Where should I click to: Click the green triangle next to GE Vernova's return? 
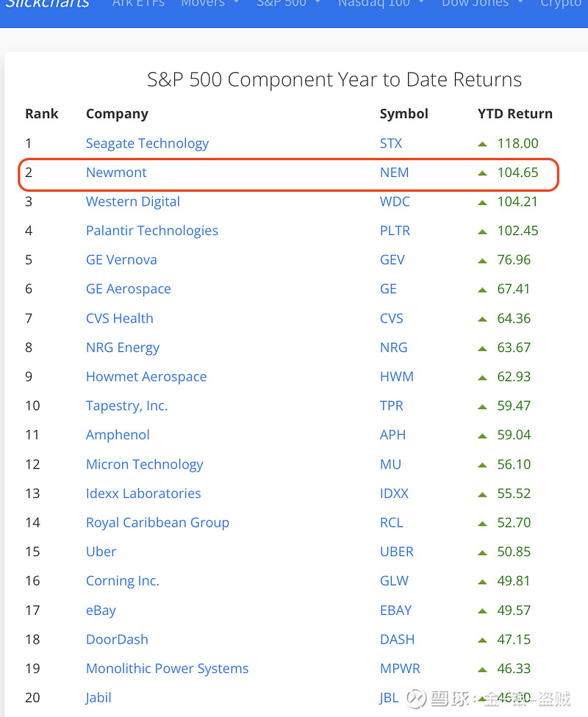pos(482,260)
